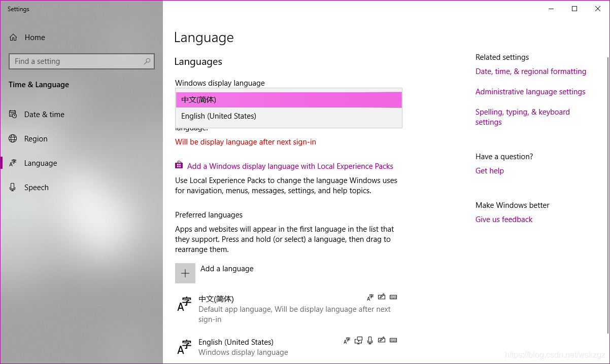The height and width of the screenshot is (364, 610).
Task: Click the search magnifier in Find a setting
Action: coord(147,61)
